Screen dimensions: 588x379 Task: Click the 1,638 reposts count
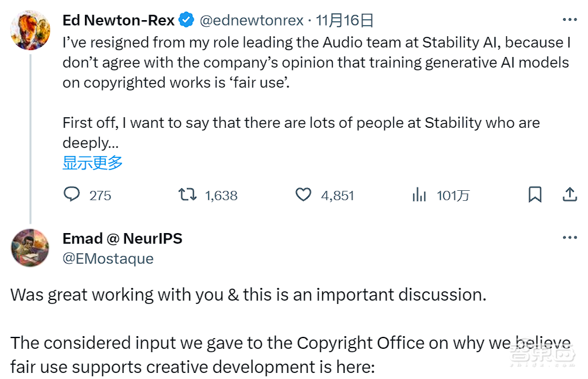coord(221,196)
